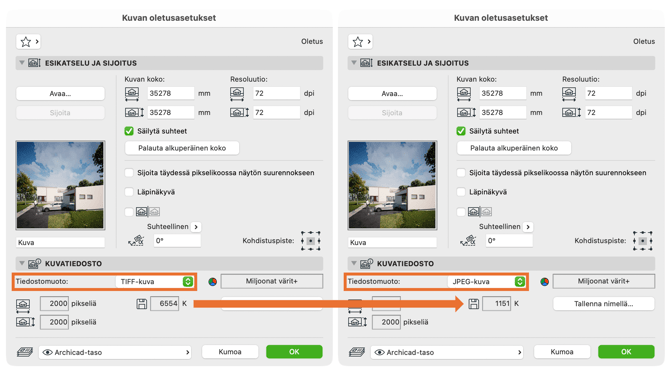Image resolution: width=670 pixels, height=371 pixels.
Task: Click color wheel icon in left dialog
Action: click(212, 282)
